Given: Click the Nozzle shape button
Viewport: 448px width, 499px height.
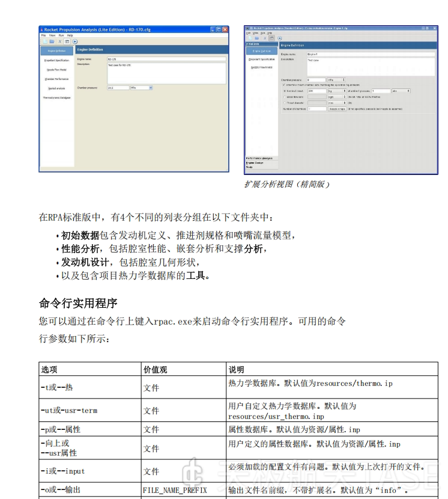Looking at the screenshot, I should tap(338, 109).
